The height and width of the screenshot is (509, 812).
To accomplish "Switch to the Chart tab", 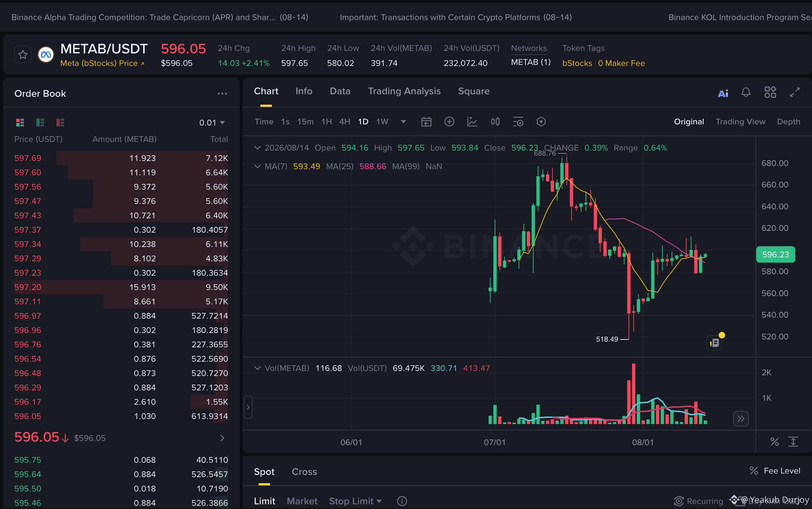I will pyautogui.click(x=266, y=91).
